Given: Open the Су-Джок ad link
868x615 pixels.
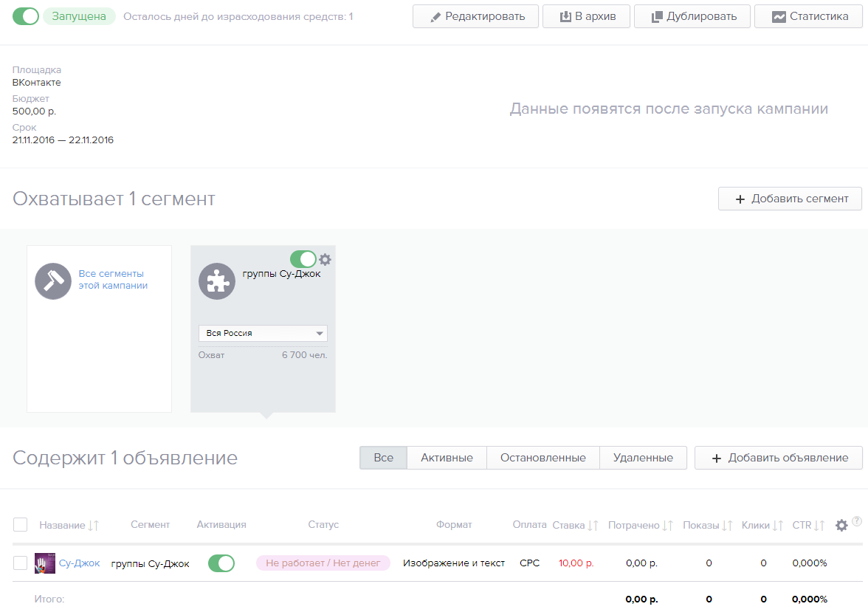Looking at the screenshot, I should click(x=79, y=563).
